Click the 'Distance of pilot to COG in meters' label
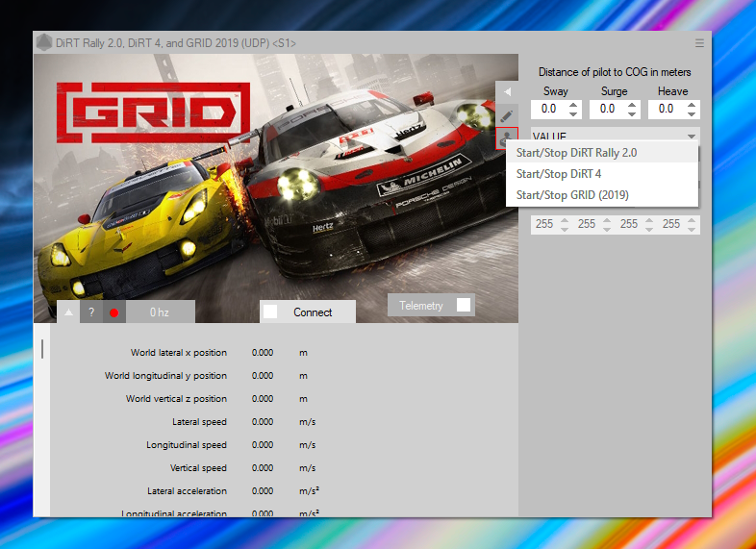This screenshot has width=756, height=549. tap(615, 72)
